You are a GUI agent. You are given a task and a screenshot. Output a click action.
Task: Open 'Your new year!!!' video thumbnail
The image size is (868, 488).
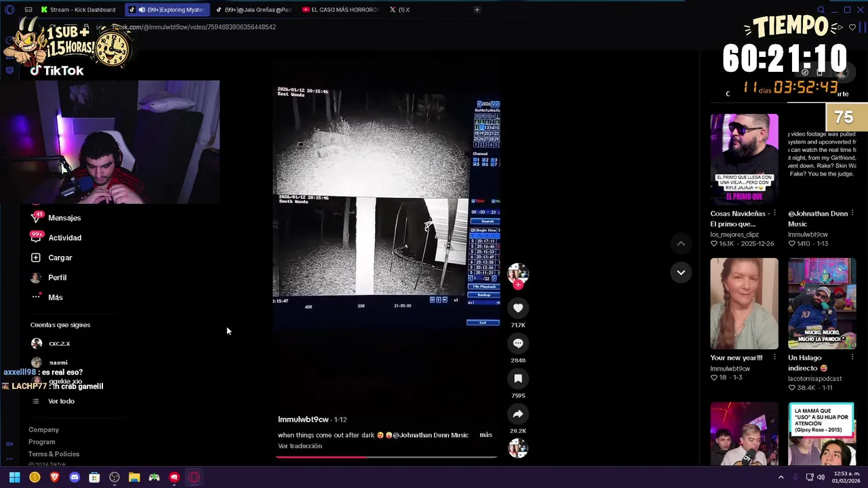pos(744,304)
